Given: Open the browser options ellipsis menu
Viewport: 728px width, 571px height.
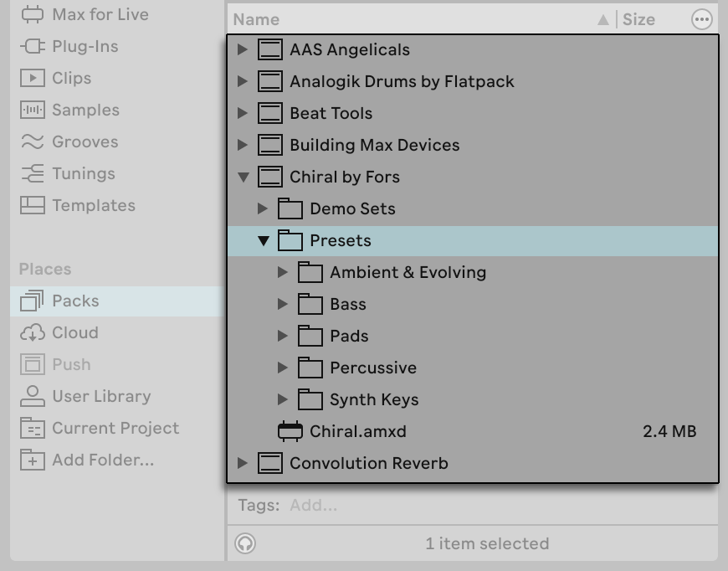Looking at the screenshot, I should [x=701, y=18].
